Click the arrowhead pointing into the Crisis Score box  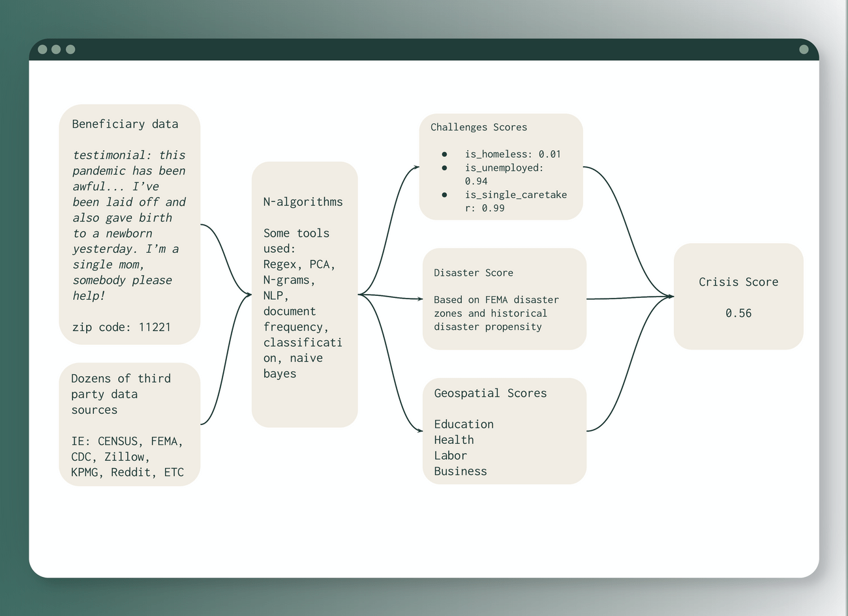670,297
